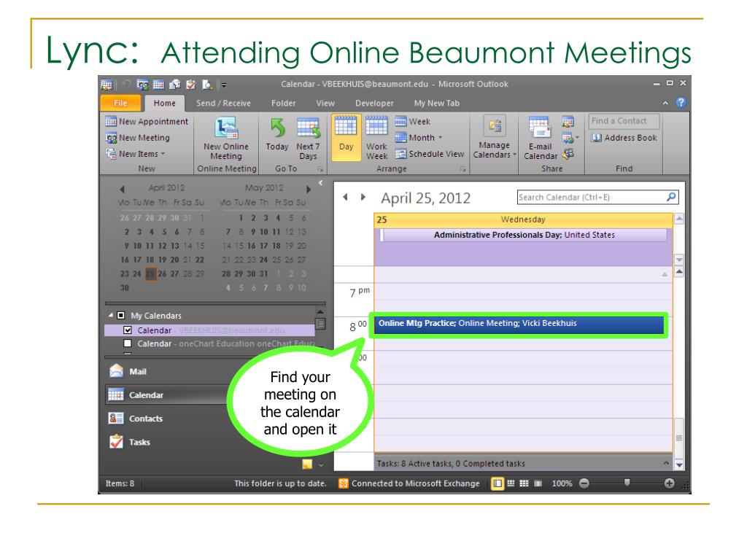Switch to the Folder tab

[284, 103]
